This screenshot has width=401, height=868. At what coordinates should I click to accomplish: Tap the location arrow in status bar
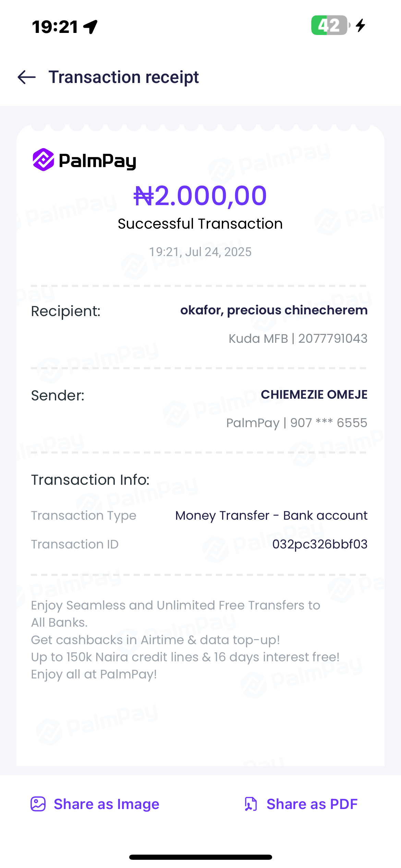91,27
